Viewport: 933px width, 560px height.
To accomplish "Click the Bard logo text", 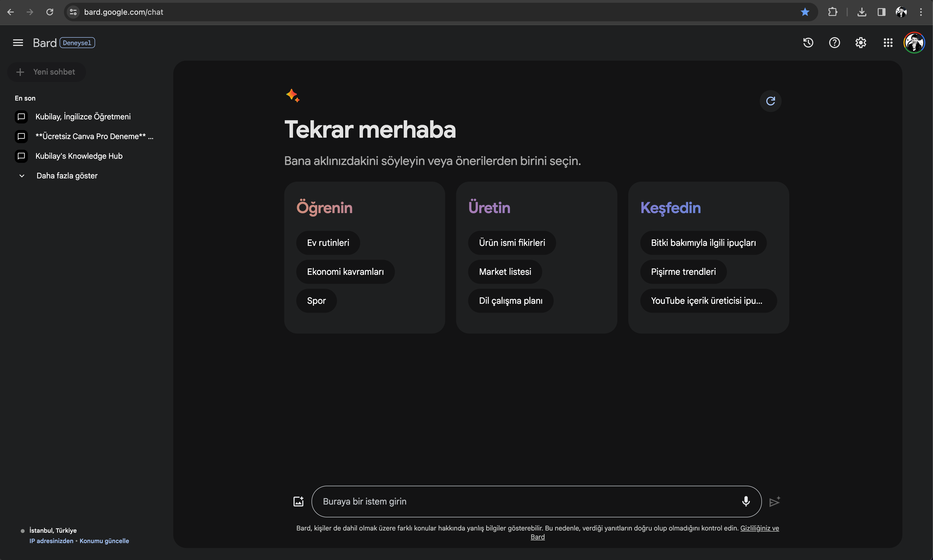I will [45, 43].
